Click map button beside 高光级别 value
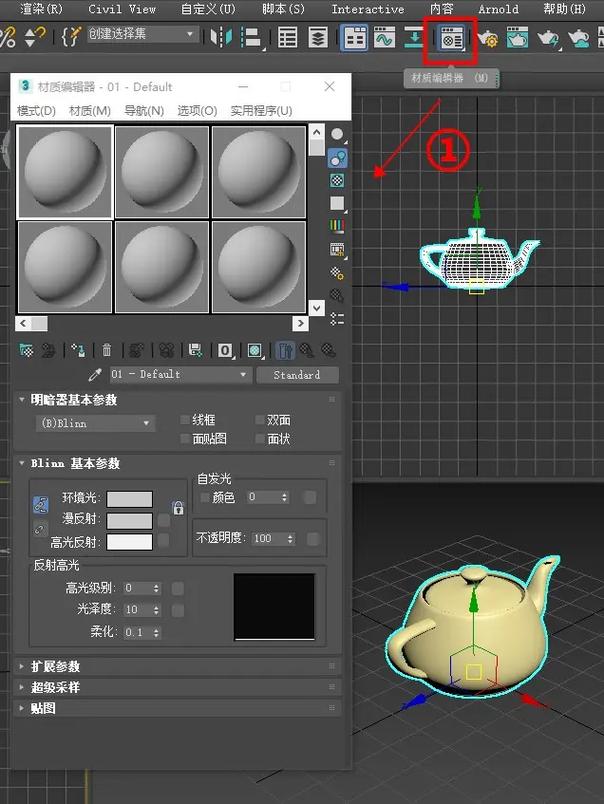 coord(177,588)
